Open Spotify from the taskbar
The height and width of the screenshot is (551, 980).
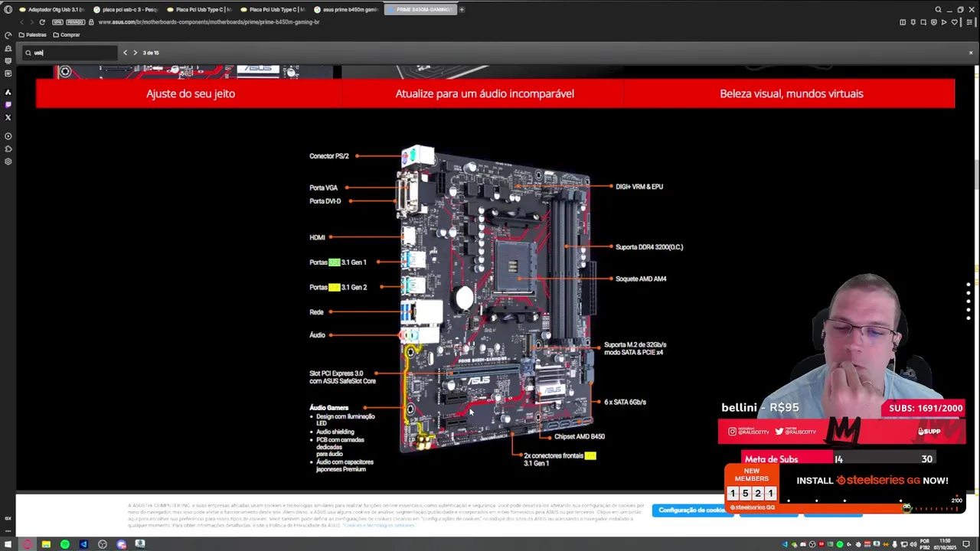(65, 544)
